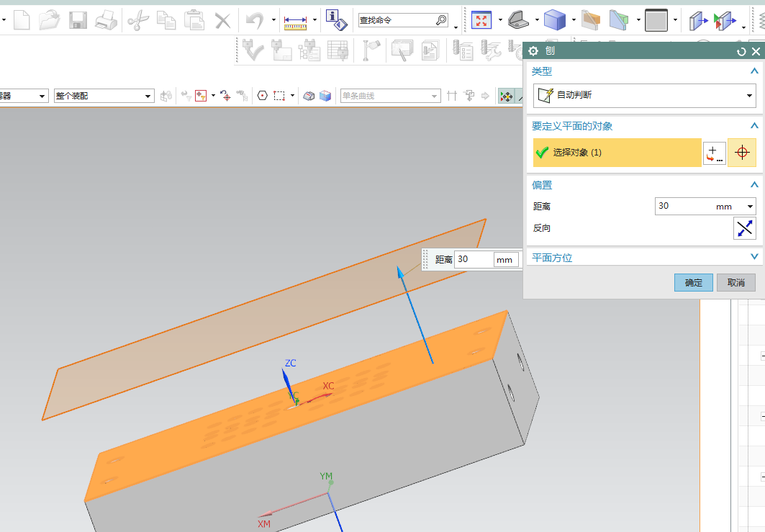Open the blue-green clip section icon
The height and width of the screenshot is (532, 765).
click(619, 20)
